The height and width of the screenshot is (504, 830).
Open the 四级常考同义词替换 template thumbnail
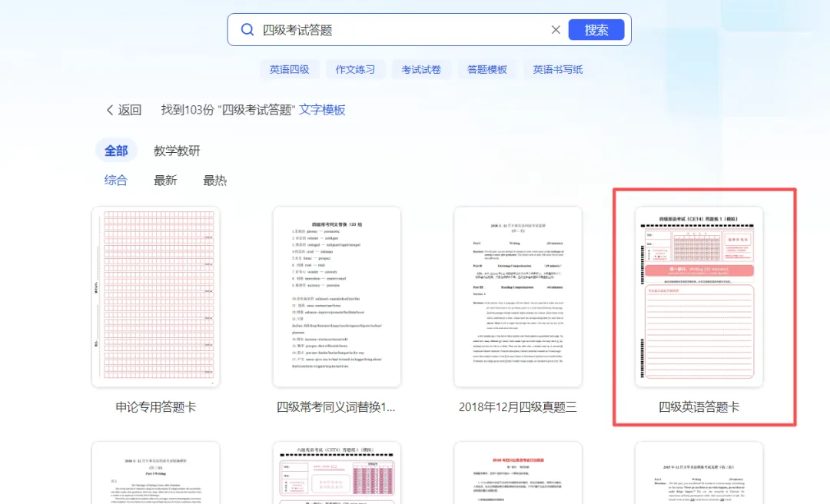point(337,297)
